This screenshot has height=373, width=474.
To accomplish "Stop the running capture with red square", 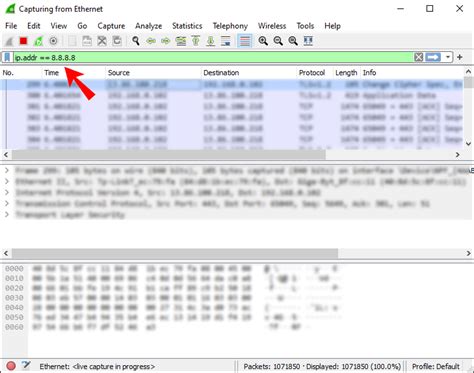I will coord(23,41).
